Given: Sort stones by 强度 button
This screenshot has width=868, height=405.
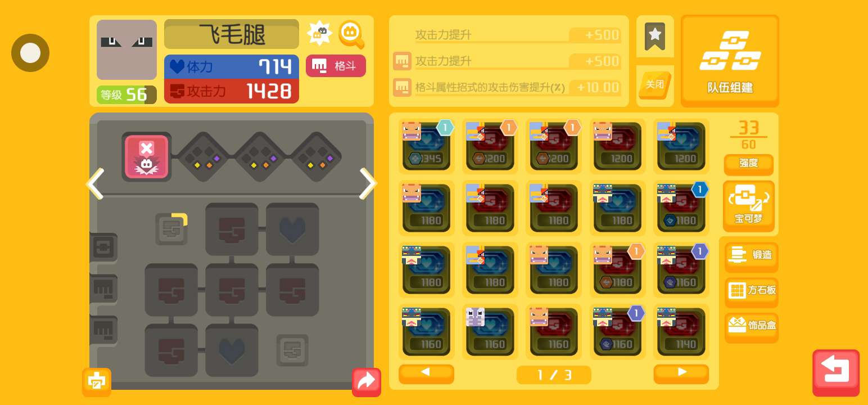Looking at the screenshot, I should 749,164.
